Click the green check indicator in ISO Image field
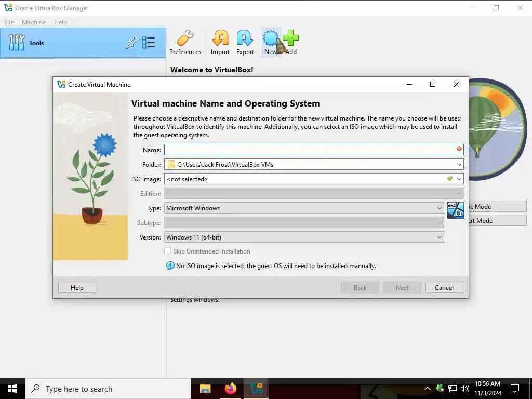The height and width of the screenshot is (399, 532). (x=449, y=179)
